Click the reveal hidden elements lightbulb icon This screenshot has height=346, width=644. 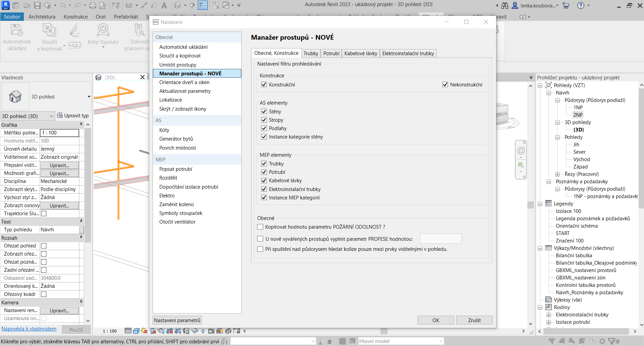(x=203, y=331)
